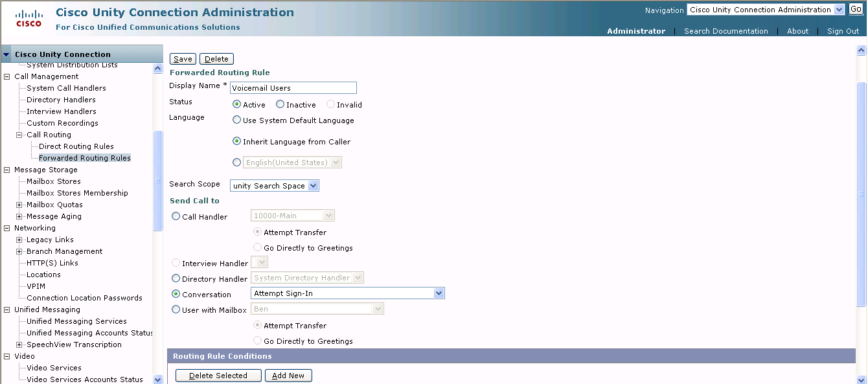Click sidebar scrollbar down arrow
The image size is (868, 384).
click(x=158, y=379)
